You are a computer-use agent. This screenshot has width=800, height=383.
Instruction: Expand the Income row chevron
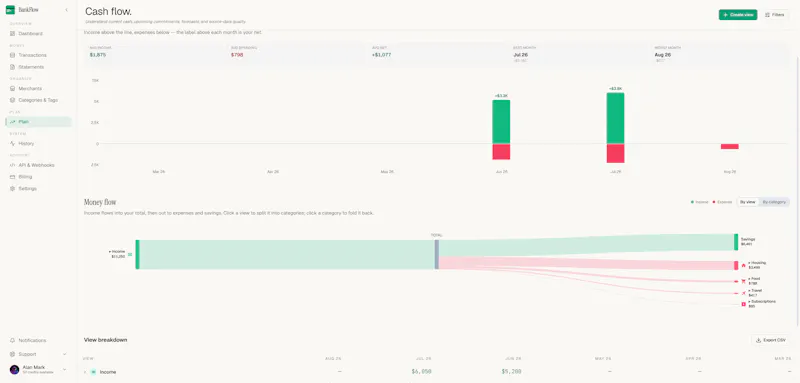(85, 372)
